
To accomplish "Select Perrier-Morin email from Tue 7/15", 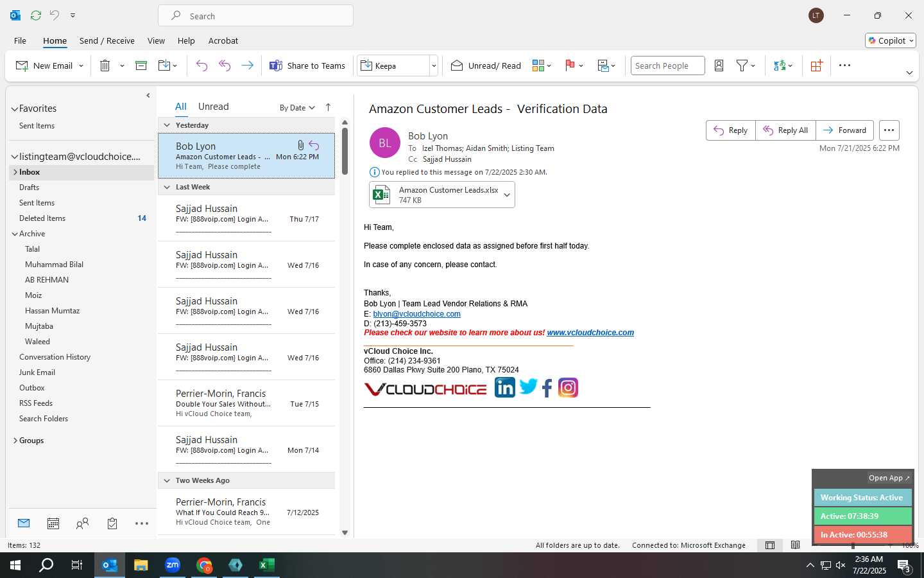I will [246, 403].
